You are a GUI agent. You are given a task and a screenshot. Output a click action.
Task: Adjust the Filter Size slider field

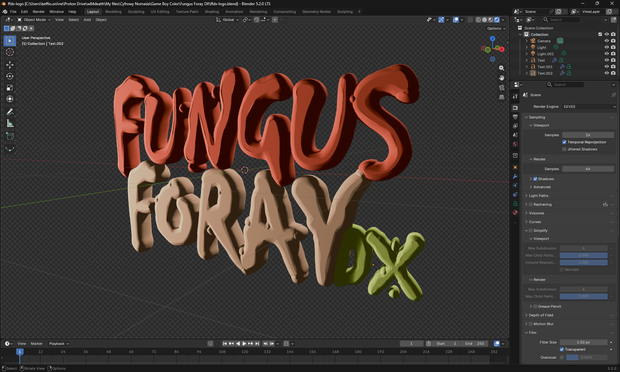coord(584,342)
